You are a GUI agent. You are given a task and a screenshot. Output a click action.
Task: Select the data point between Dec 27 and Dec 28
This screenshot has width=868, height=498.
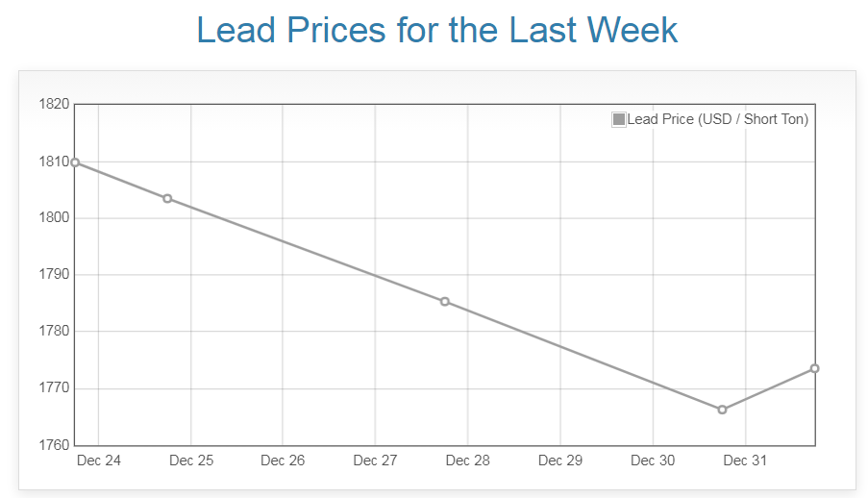445,302
